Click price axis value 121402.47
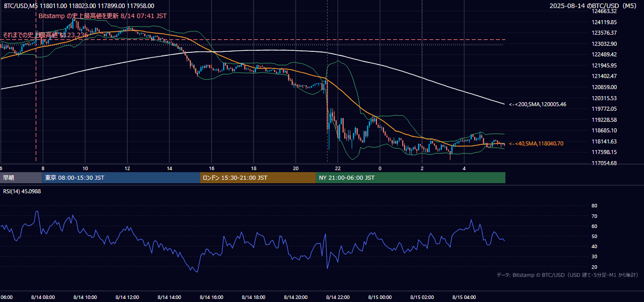Image resolution: width=644 pixels, height=302 pixels. point(605,76)
